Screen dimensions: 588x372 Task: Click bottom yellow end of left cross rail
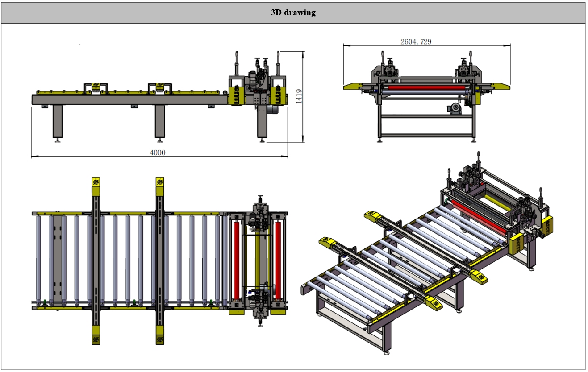(x=96, y=335)
